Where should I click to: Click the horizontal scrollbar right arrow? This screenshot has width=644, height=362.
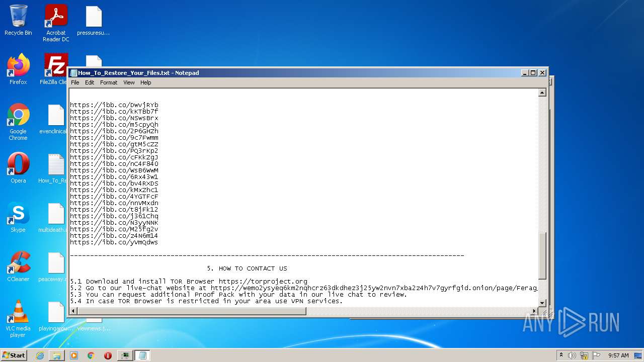click(534, 311)
